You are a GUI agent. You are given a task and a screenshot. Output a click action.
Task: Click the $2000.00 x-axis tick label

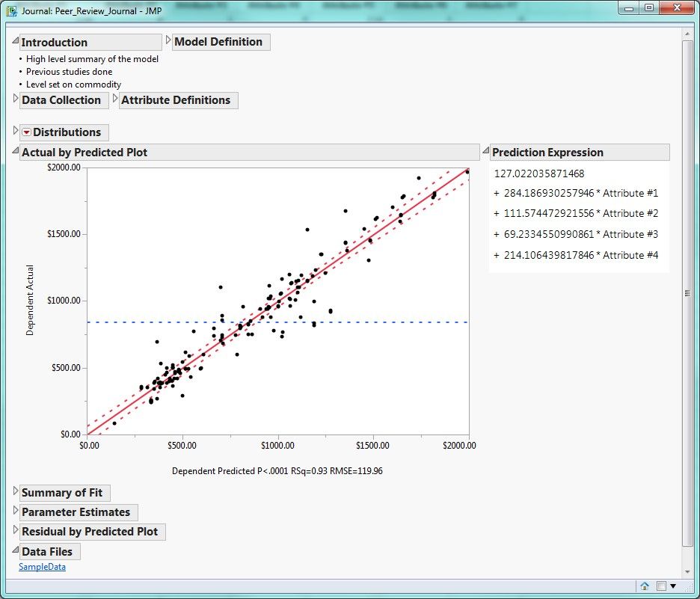[459, 446]
